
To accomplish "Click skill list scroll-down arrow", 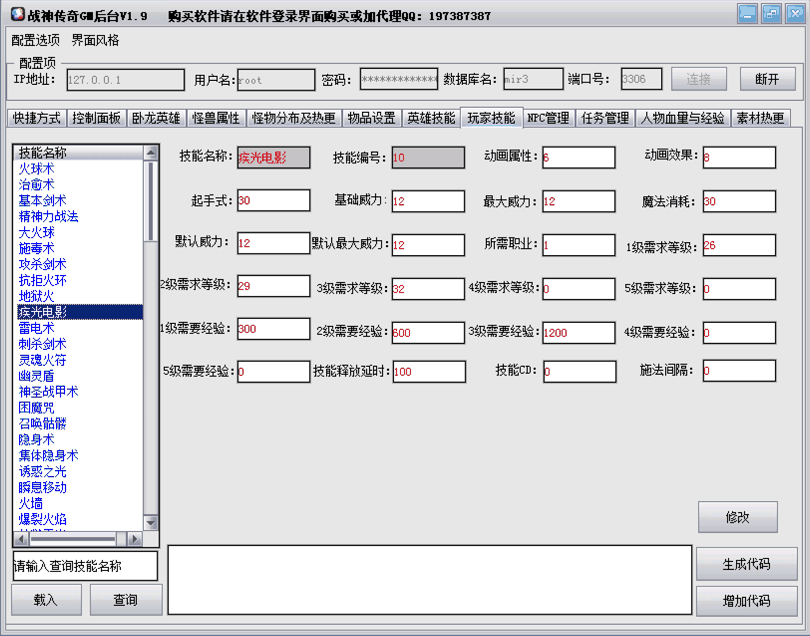I will pyautogui.click(x=151, y=523).
